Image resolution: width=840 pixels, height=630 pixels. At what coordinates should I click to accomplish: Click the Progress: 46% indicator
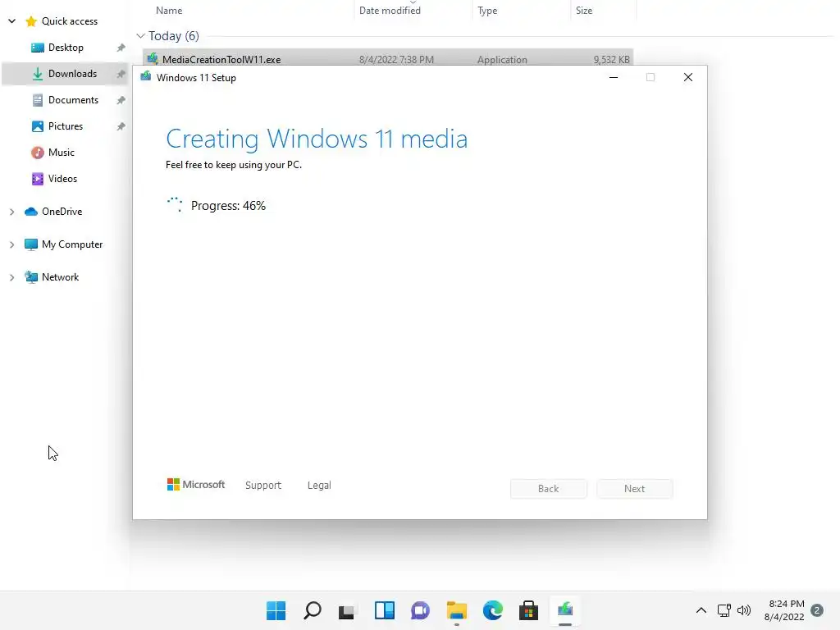(228, 206)
